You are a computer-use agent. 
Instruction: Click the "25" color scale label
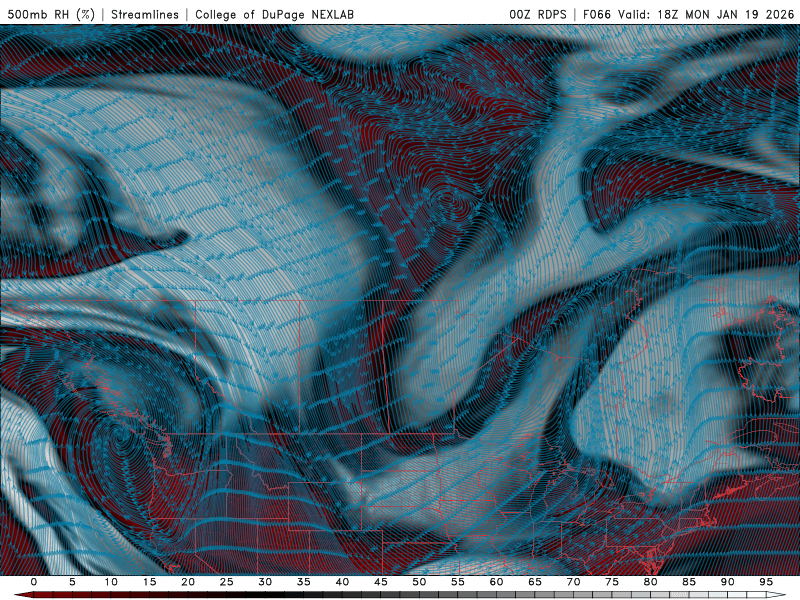227,582
